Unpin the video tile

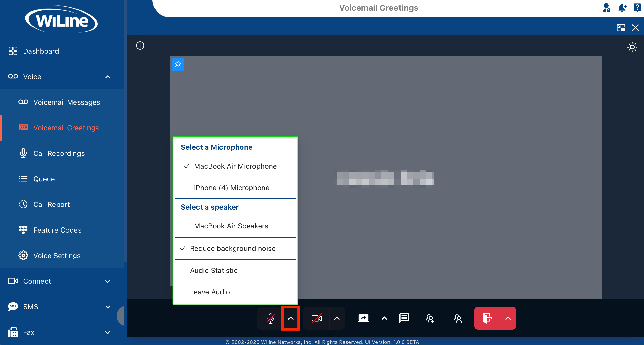[178, 64]
